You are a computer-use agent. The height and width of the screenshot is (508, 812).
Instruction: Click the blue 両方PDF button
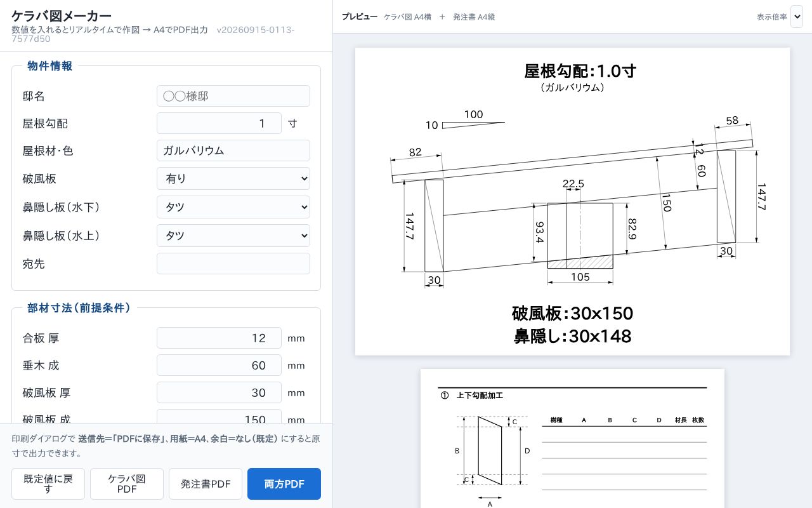[284, 484]
